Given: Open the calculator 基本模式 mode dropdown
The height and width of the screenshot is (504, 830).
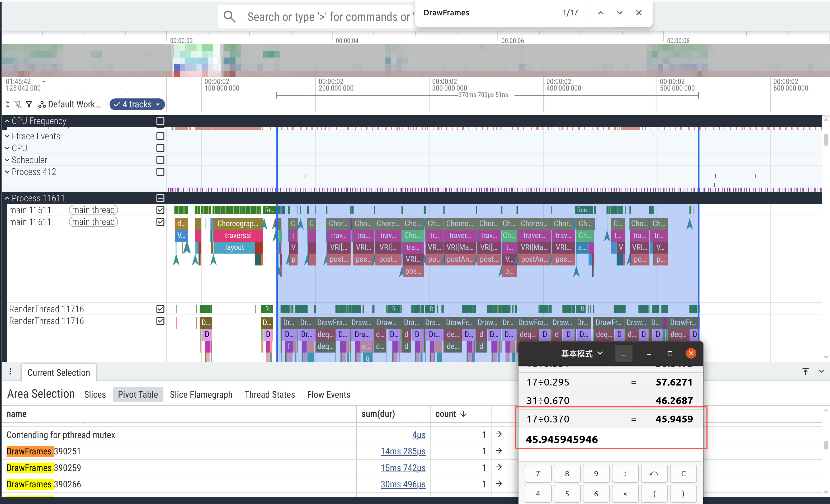Looking at the screenshot, I should (582, 353).
